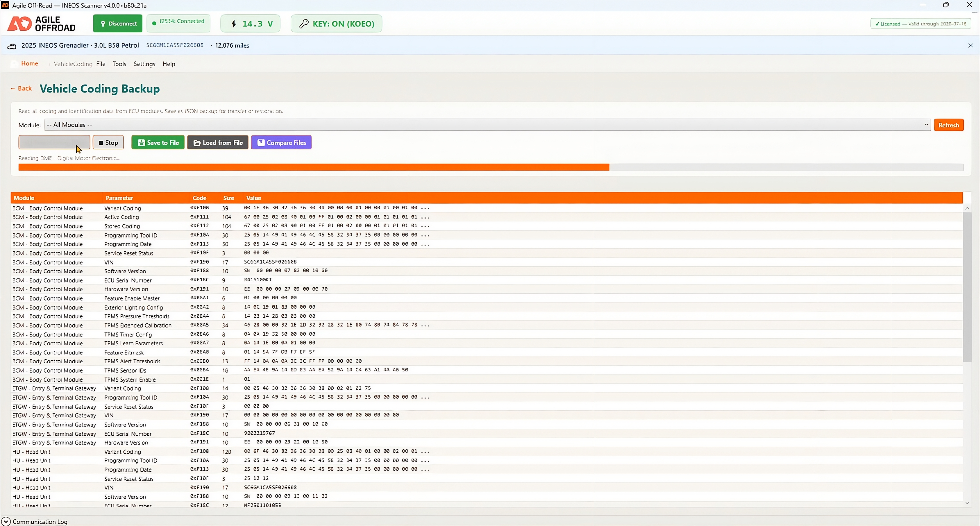The height and width of the screenshot is (526, 980).
Task: Click the orange read progress bar
Action: coord(314,167)
